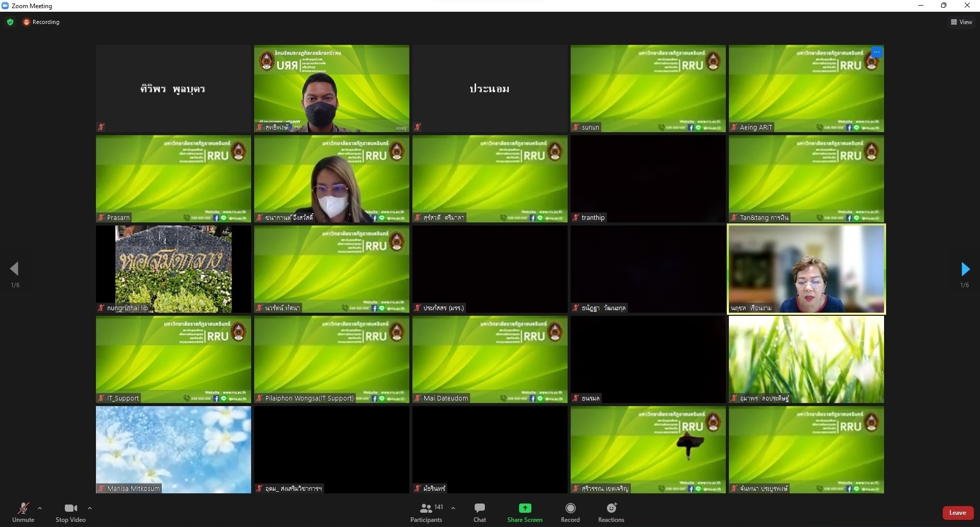
Task: Click the green encryption shield icon
Action: click(10, 22)
